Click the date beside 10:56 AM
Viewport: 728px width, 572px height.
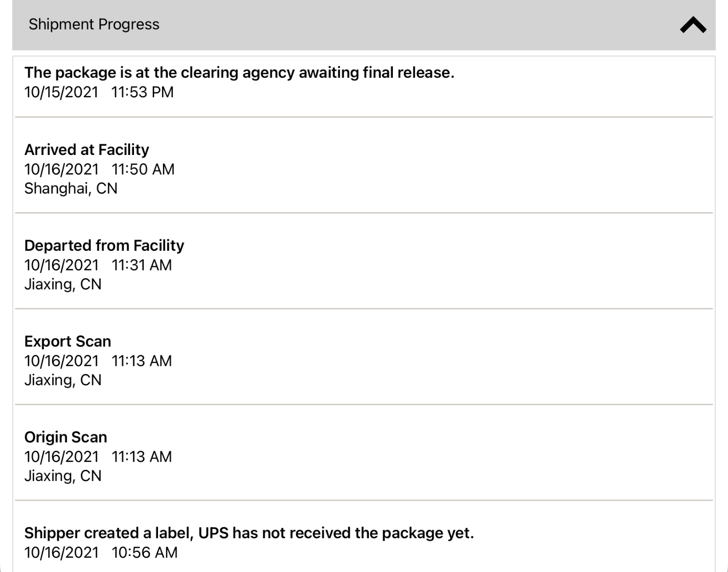coord(62,553)
